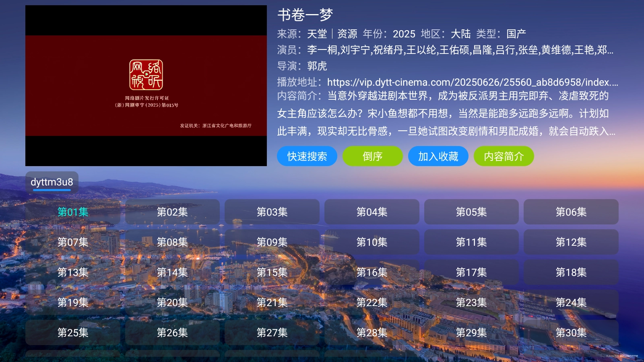Open 第18集
The width and height of the screenshot is (644, 362).
[x=571, y=272]
